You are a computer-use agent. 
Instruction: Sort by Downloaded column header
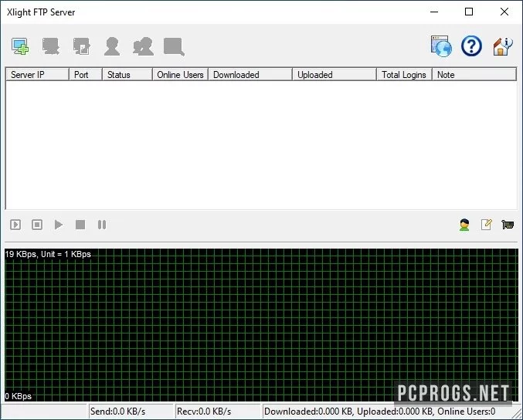(250, 75)
